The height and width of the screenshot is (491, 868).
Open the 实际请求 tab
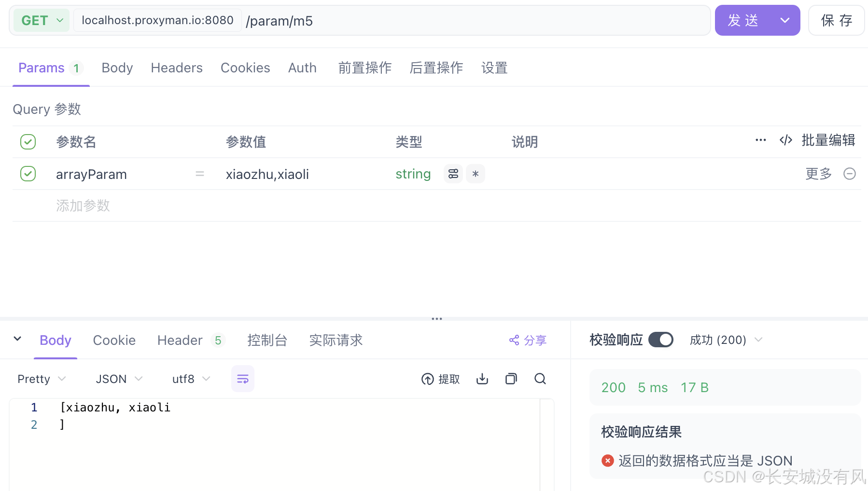pos(336,341)
